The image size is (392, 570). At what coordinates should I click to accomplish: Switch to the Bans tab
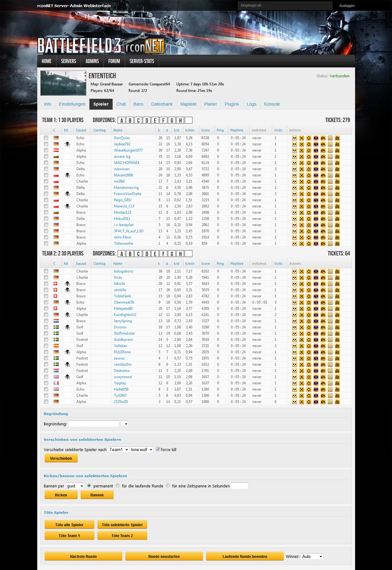[138, 104]
